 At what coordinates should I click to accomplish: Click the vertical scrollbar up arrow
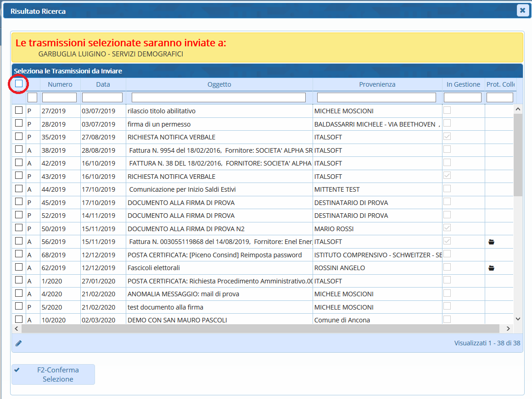[x=518, y=109]
